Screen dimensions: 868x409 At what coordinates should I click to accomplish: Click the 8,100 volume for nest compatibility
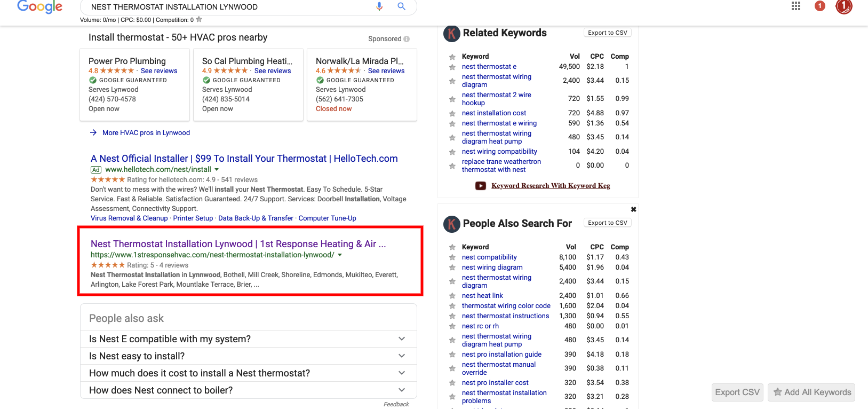click(568, 257)
